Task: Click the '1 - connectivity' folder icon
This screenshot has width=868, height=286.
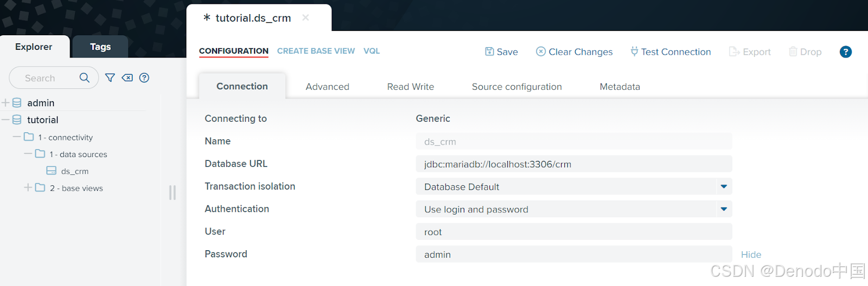Action: [x=29, y=137]
